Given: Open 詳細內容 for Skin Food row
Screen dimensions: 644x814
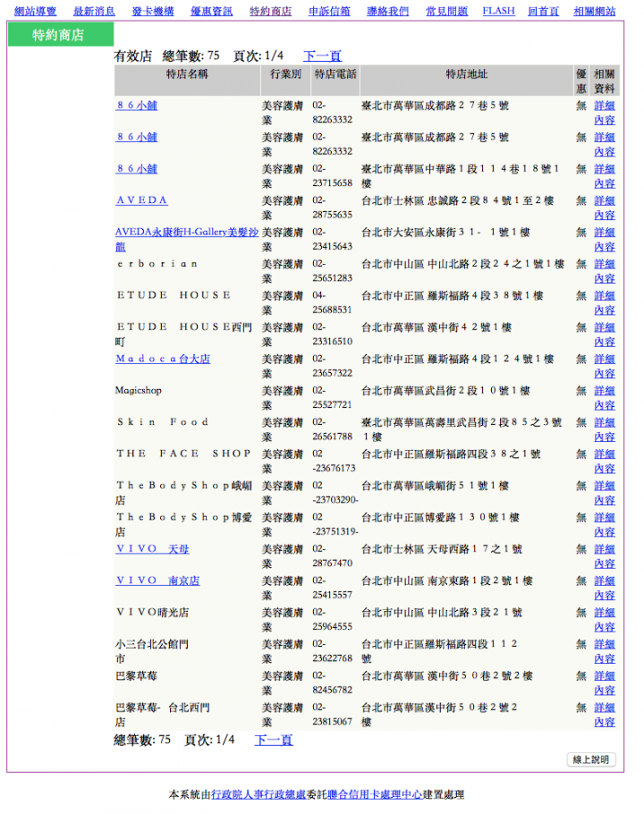Looking at the screenshot, I should pyautogui.click(x=605, y=429).
